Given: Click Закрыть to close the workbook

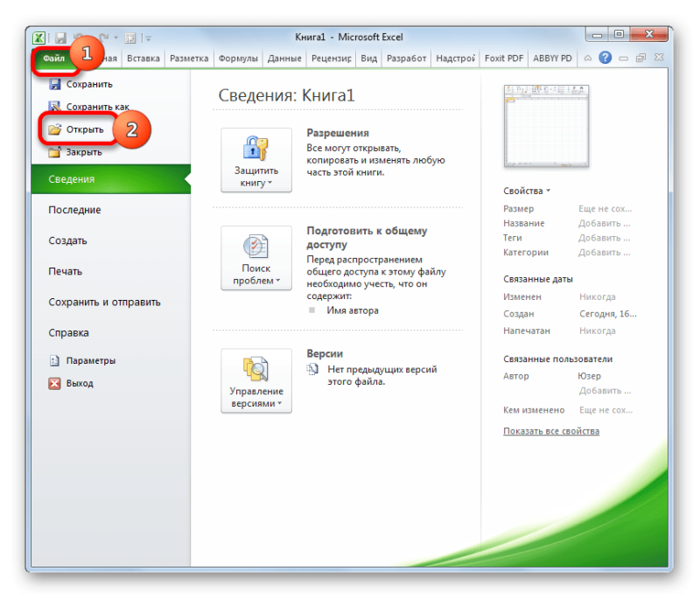Looking at the screenshot, I should (75, 152).
